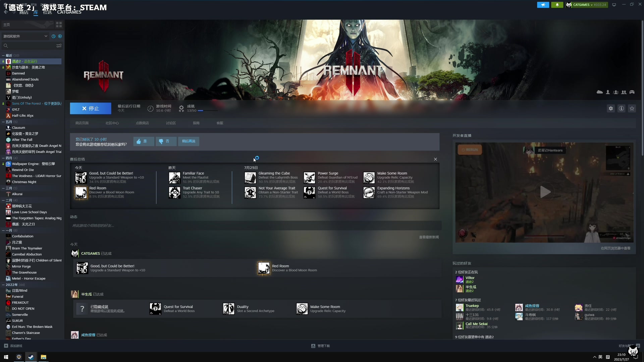Click the hidden achievement question mark
The height and width of the screenshot is (362, 644).
(x=82, y=309)
